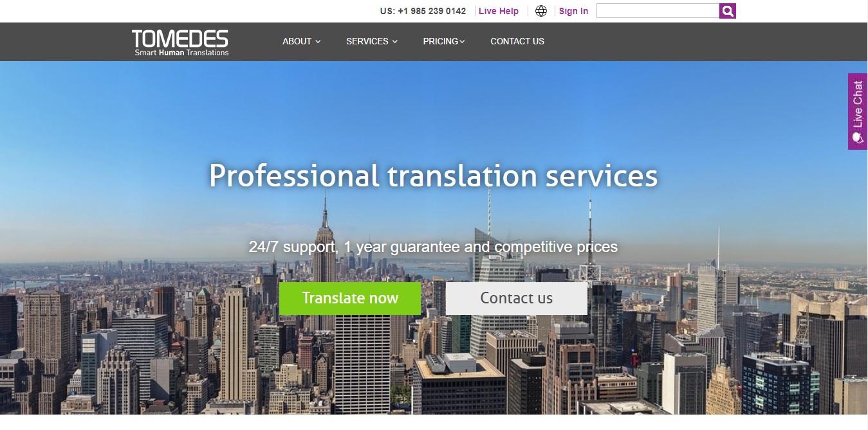Expand the chevron next to PRICING
Screen dimensions: 868x430
pyautogui.click(x=462, y=42)
